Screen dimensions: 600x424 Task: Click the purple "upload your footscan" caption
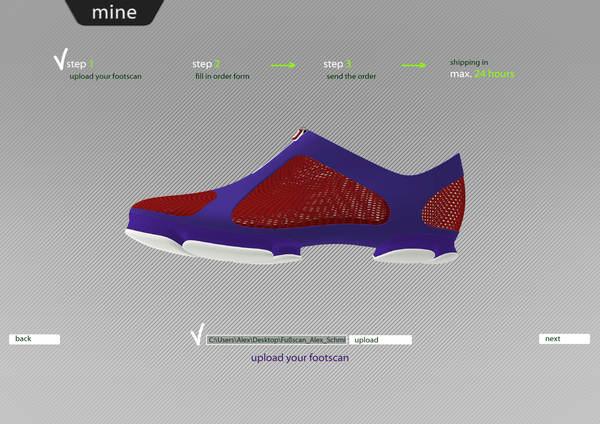[x=300, y=357]
